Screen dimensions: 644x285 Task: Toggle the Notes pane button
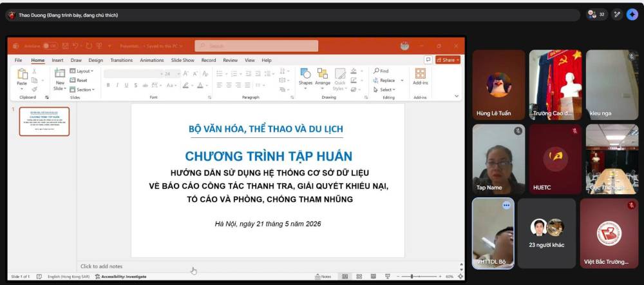tap(323, 277)
